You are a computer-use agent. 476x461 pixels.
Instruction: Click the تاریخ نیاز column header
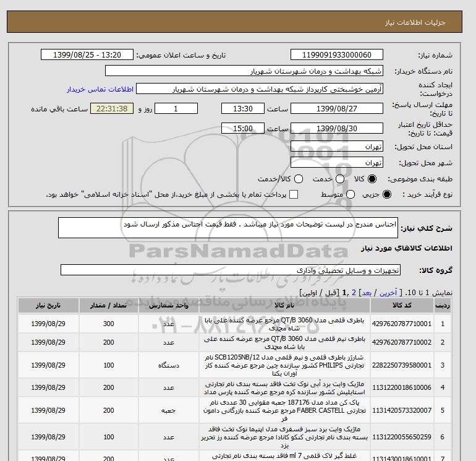pos(48,306)
